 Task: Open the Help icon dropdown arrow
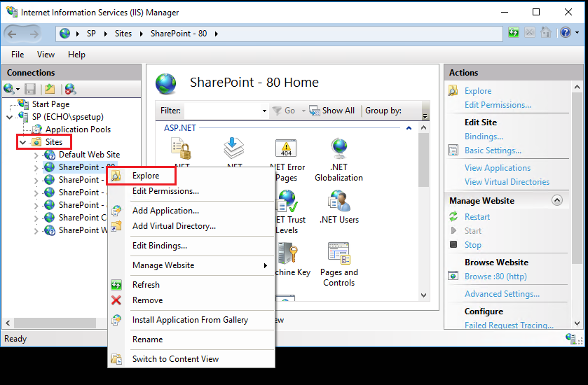(577, 33)
